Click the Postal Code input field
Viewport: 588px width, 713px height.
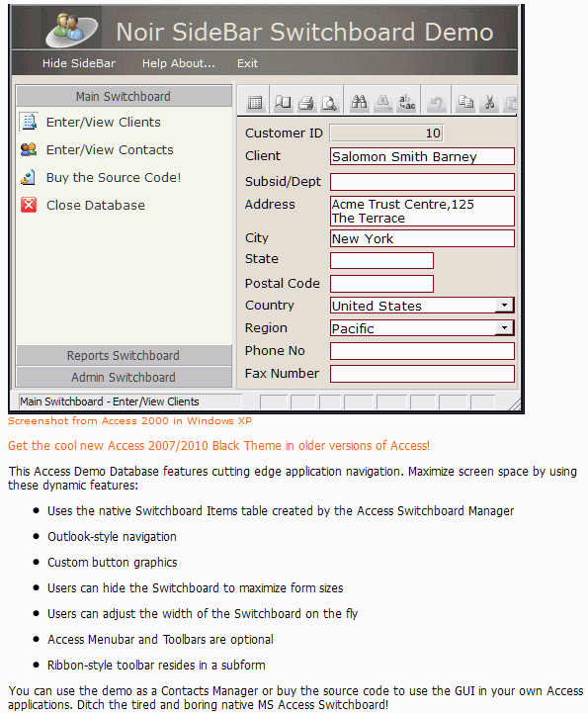pos(381,283)
